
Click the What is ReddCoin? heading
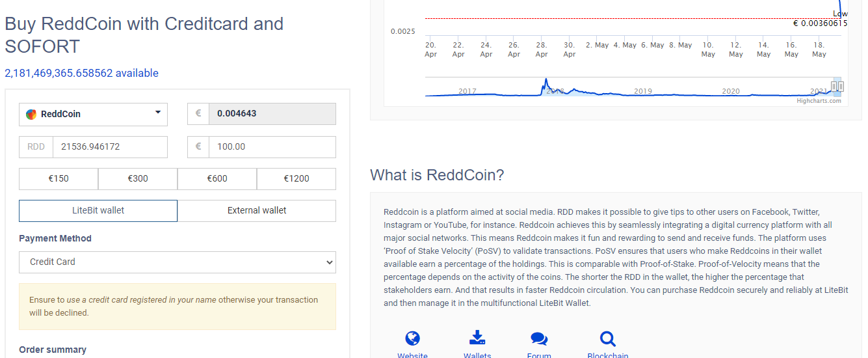tap(437, 175)
